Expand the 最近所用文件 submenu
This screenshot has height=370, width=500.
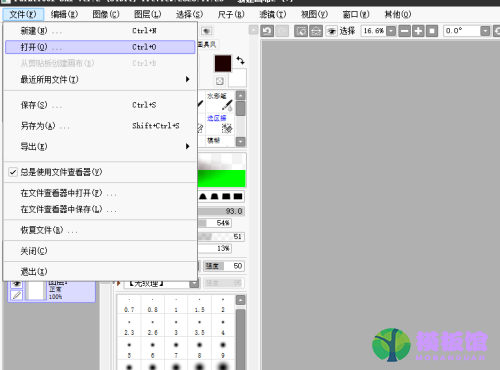click(100, 79)
